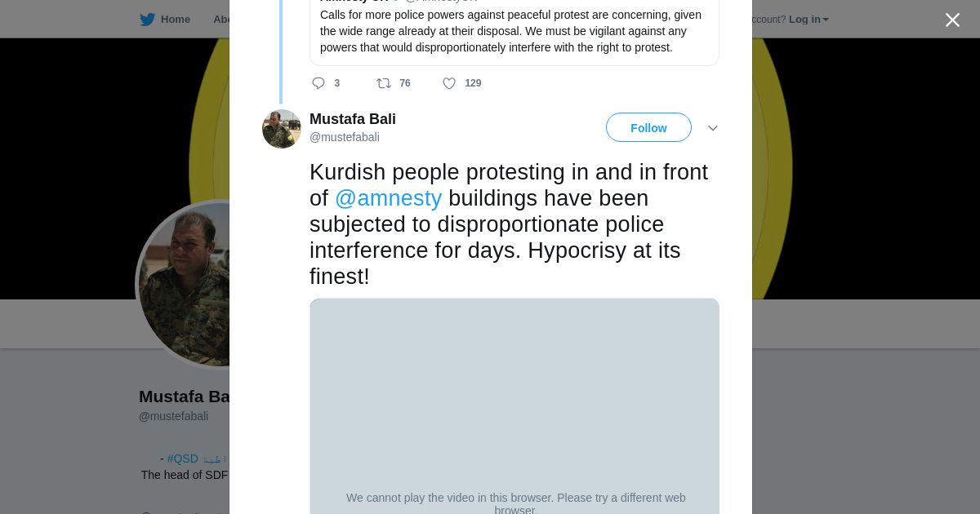Screen dimensions: 980x514
Task: Click the @mustefabali handle under profile name
Action: (x=173, y=416)
